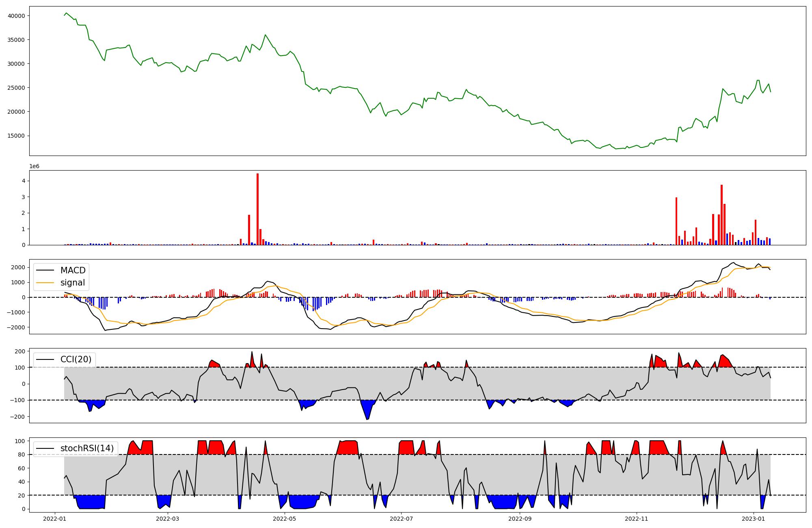Click the 2022-05 x-axis date label
This screenshot has width=812, height=528.
click(x=284, y=519)
